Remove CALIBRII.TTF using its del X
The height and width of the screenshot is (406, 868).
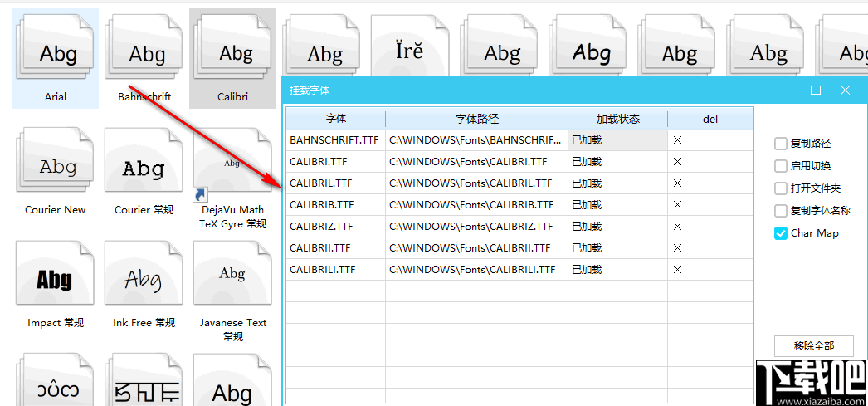click(677, 247)
